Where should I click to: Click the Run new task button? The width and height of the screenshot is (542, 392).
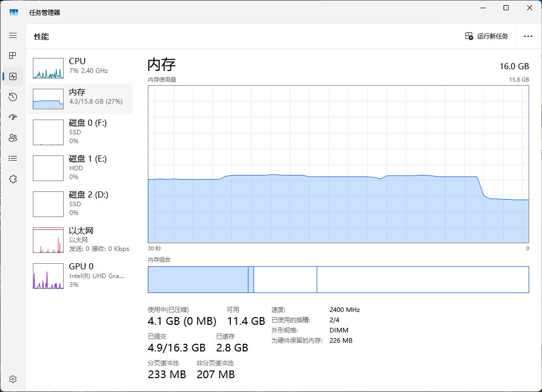coord(486,36)
